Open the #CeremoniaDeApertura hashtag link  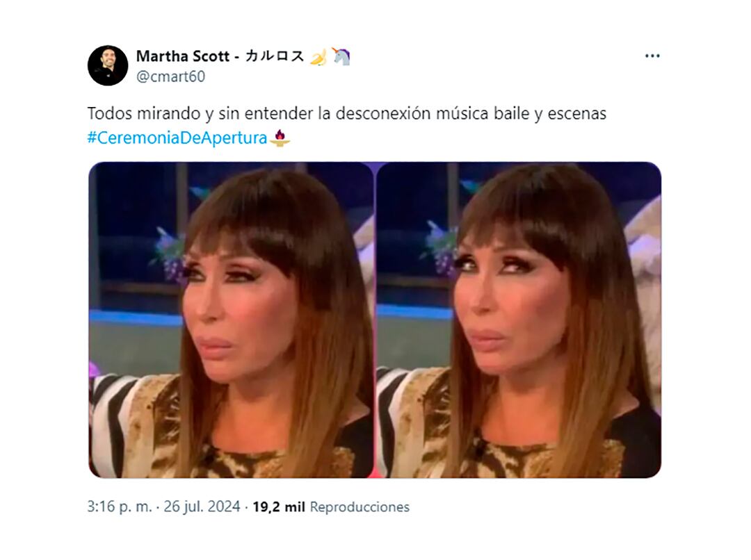click(x=177, y=138)
